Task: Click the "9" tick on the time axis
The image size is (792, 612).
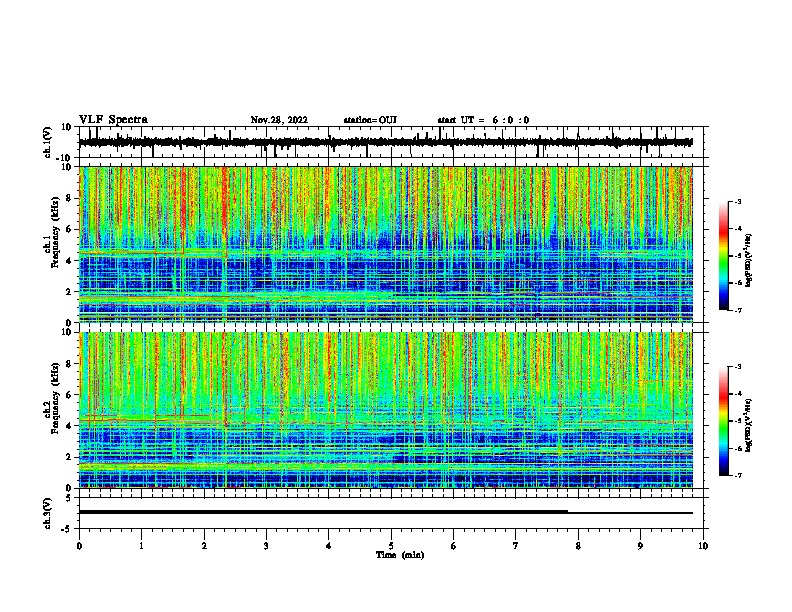Action: (640, 546)
